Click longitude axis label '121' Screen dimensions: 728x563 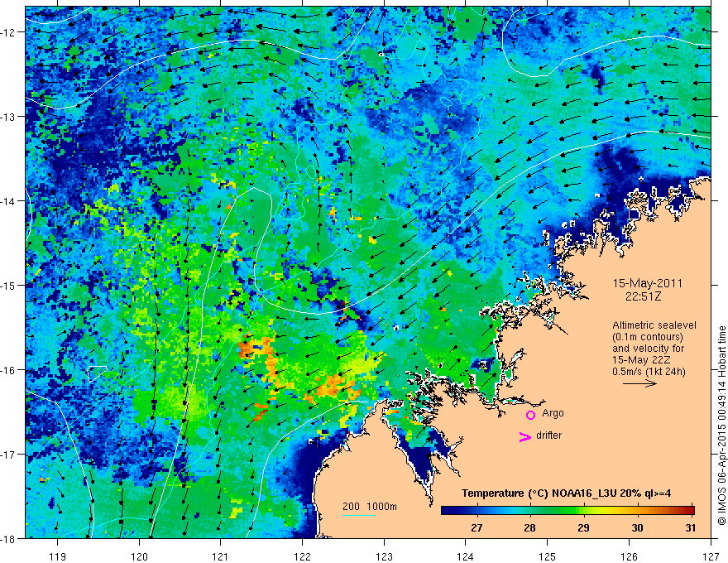click(221, 556)
